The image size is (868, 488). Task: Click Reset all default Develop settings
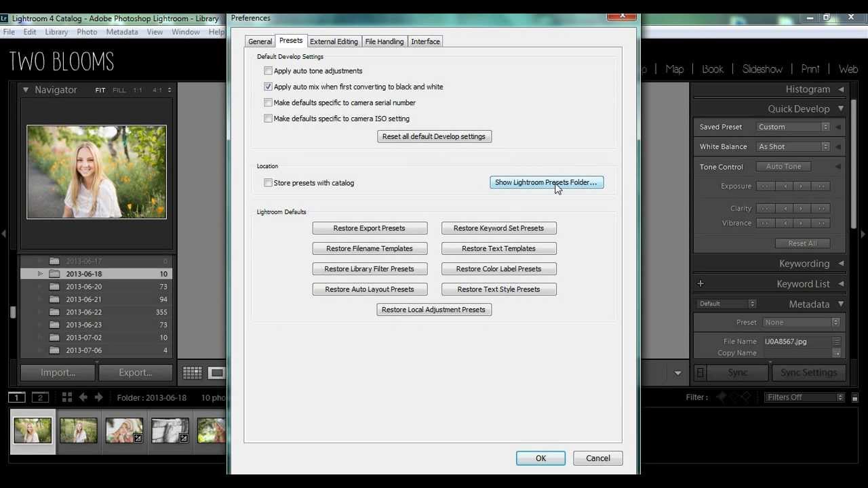pos(434,136)
